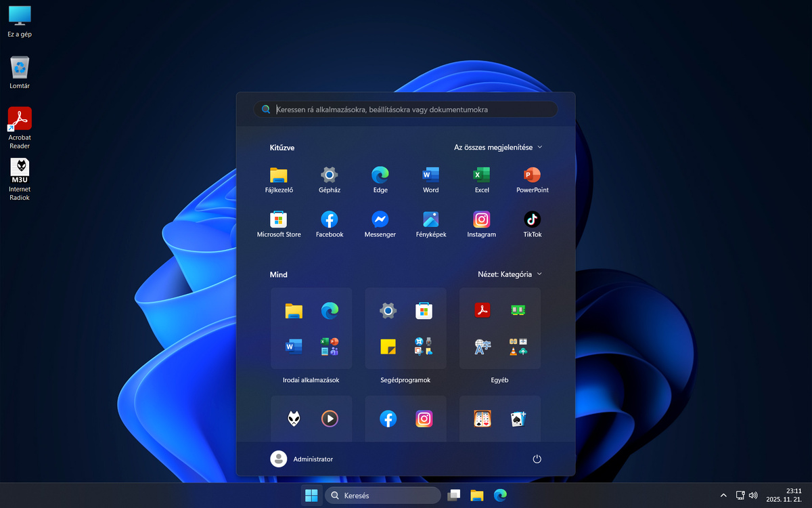Viewport: 812px width, 508px height.
Task: Open Administrator user account menu
Action: point(302,459)
